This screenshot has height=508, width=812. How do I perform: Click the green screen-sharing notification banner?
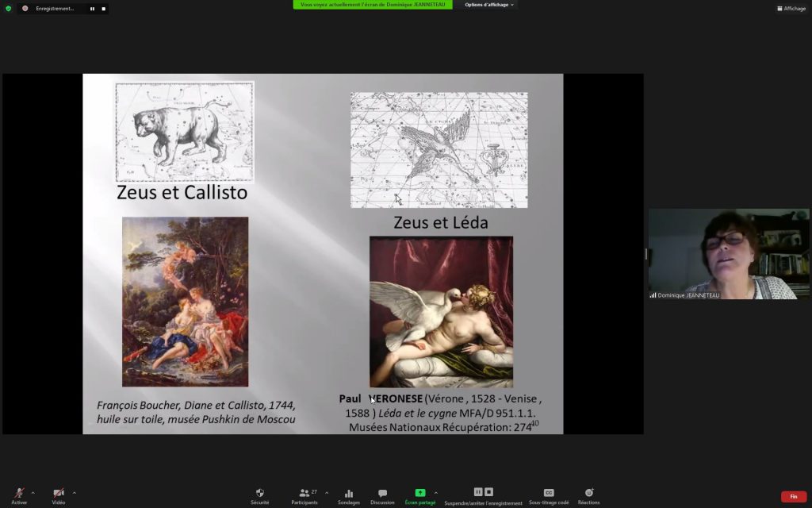(373, 5)
